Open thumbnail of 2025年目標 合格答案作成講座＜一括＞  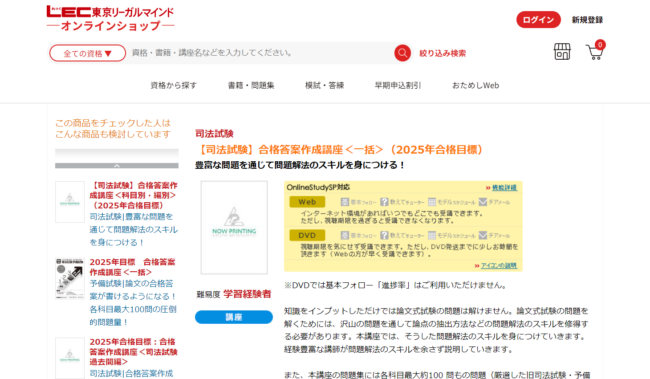pyautogui.click(x=70, y=278)
